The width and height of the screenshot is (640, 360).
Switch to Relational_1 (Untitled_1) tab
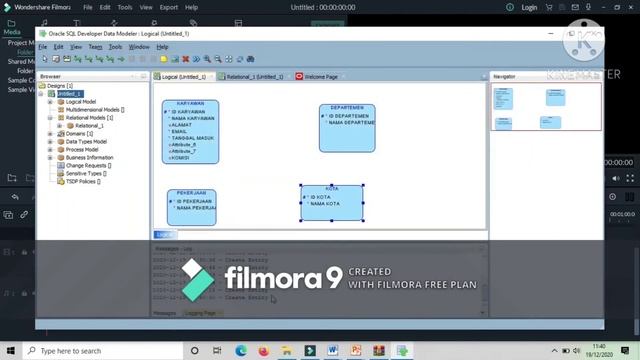click(x=255, y=77)
